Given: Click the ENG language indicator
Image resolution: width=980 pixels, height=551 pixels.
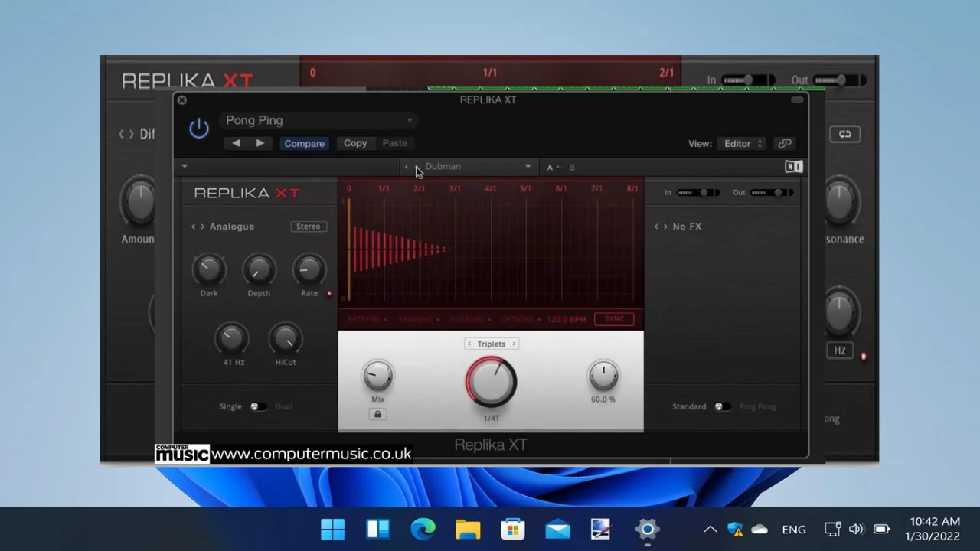Looking at the screenshot, I should 794,529.
